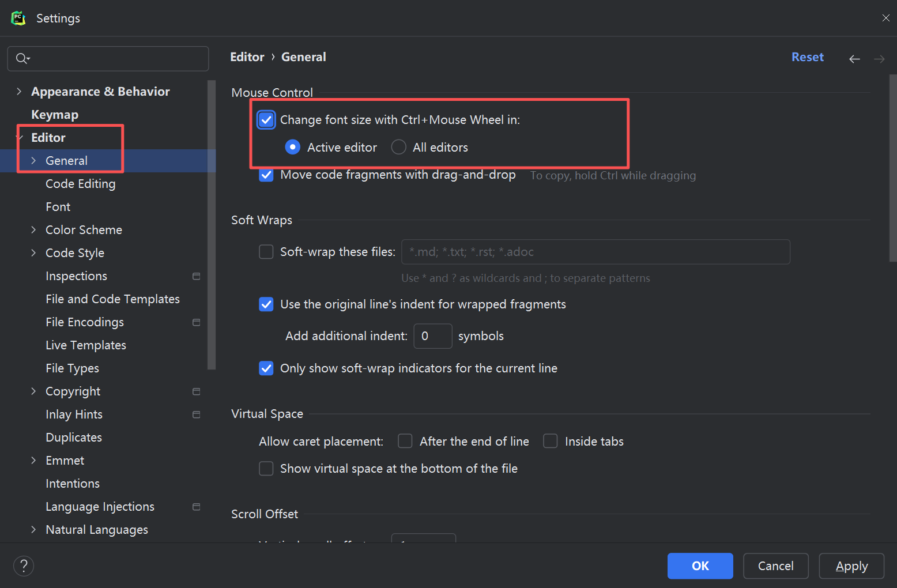This screenshot has height=588, width=897.
Task: Close the Settings dialog window
Action: click(x=885, y=18)
